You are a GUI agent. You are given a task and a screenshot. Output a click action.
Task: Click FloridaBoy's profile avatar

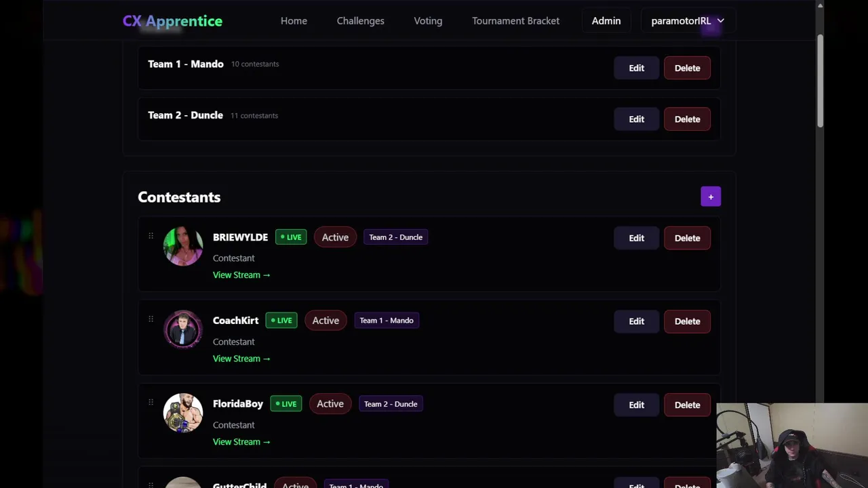point(183,413)
